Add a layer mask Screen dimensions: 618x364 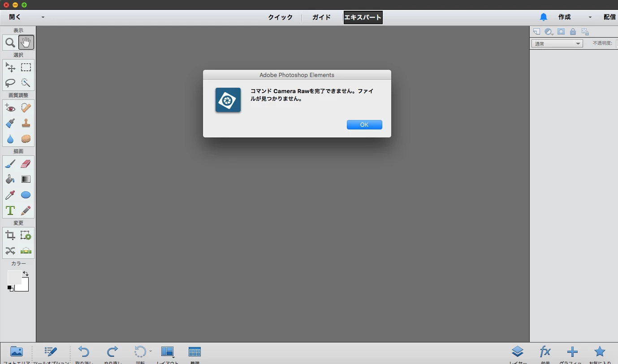(x=561, y=32)
